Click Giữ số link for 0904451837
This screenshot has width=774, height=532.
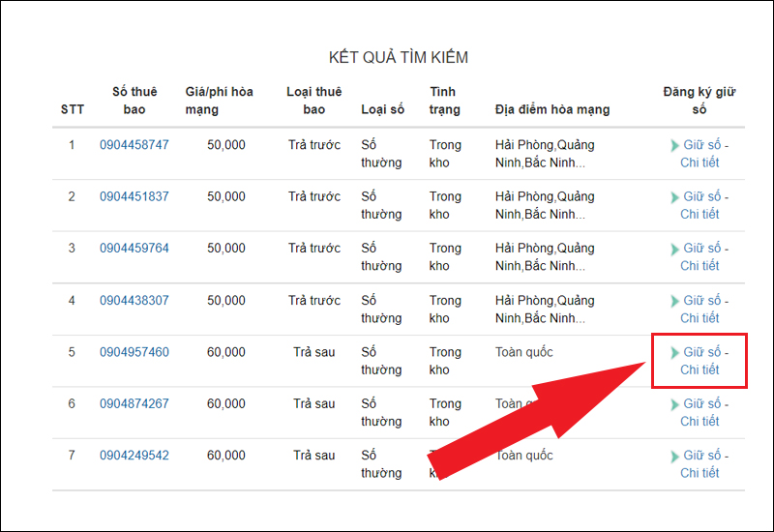click(x=702, y=197)
